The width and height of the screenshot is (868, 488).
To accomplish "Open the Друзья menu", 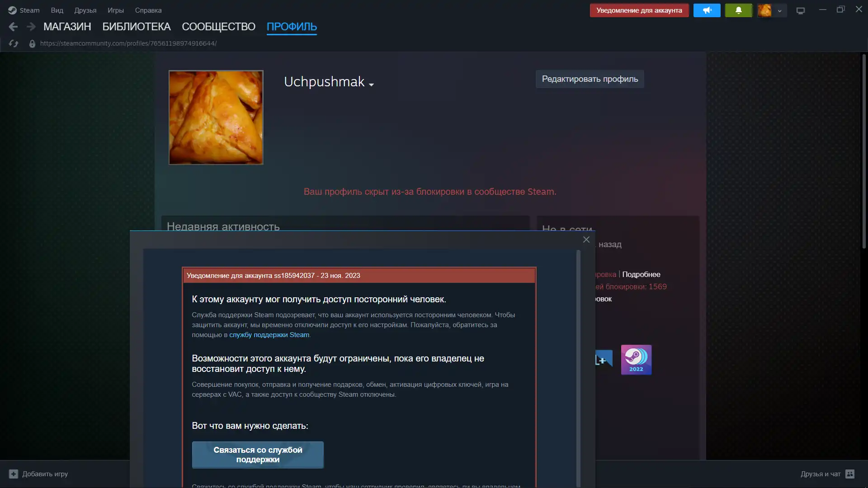I will [85, 10].
